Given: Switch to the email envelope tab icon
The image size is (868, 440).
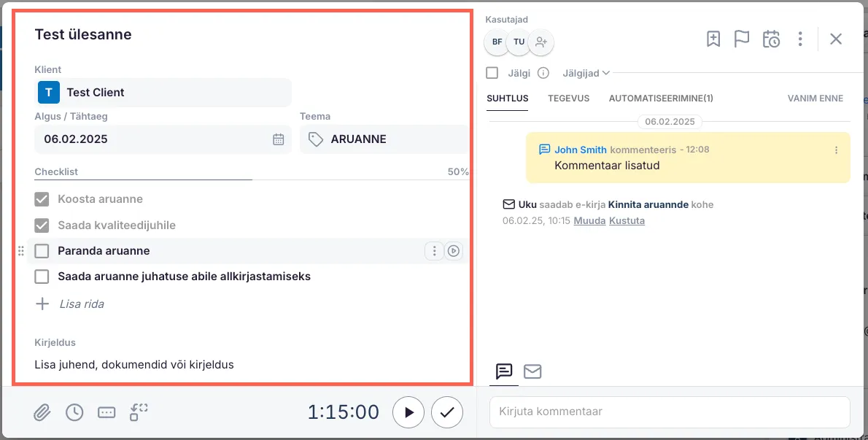Looking at the screenshot, I should [x=532, y=371].
